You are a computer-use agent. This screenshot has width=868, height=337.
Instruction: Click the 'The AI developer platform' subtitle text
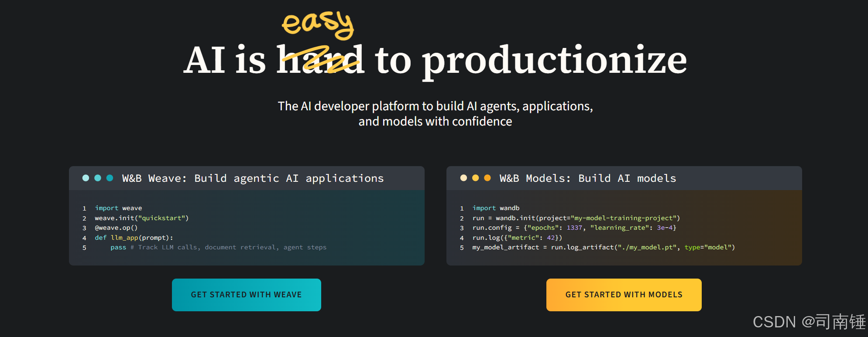(x=435, y=113)
